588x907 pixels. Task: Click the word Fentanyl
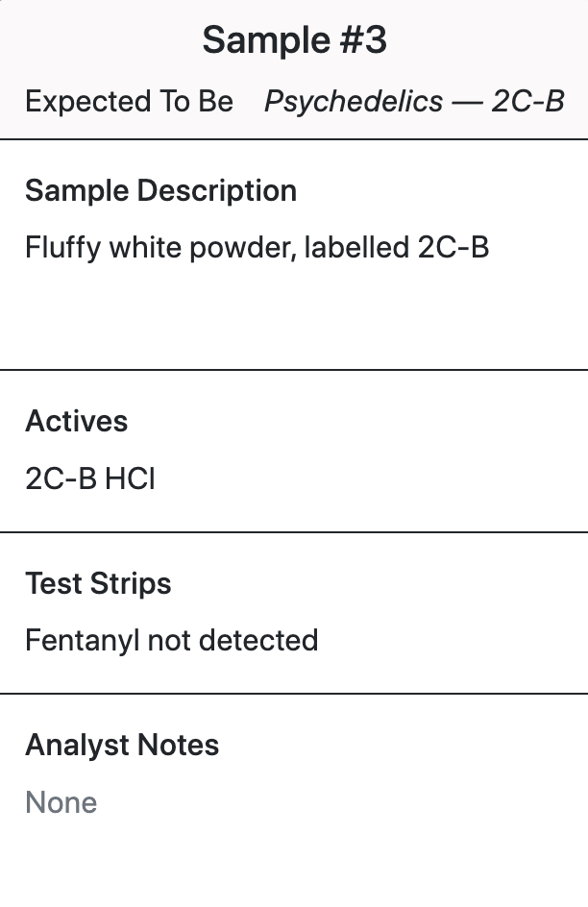[82, 641]
